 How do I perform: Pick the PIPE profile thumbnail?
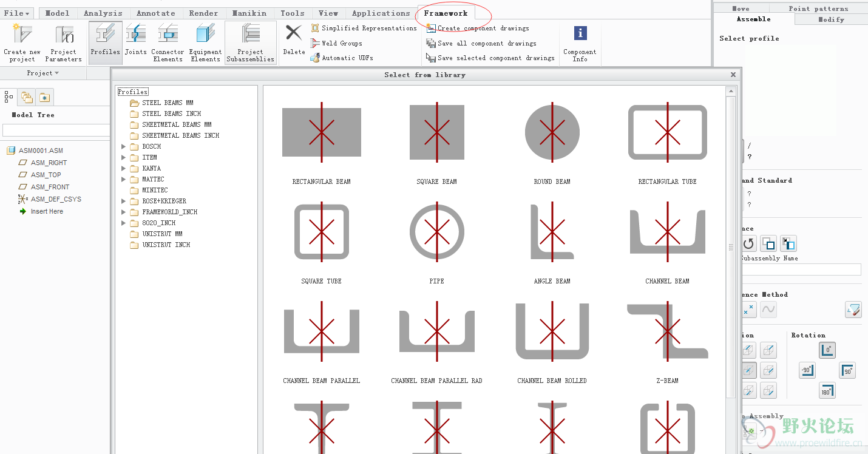437,232
